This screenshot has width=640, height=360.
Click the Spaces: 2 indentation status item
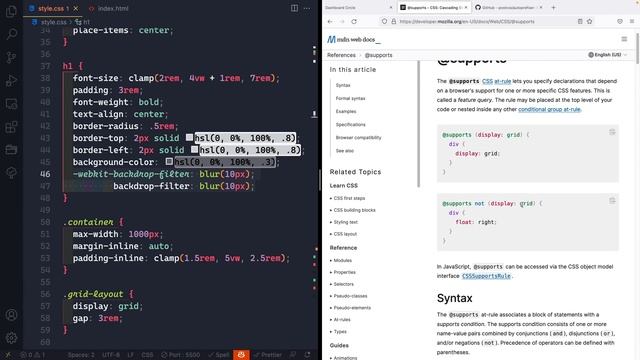point(81,355)
